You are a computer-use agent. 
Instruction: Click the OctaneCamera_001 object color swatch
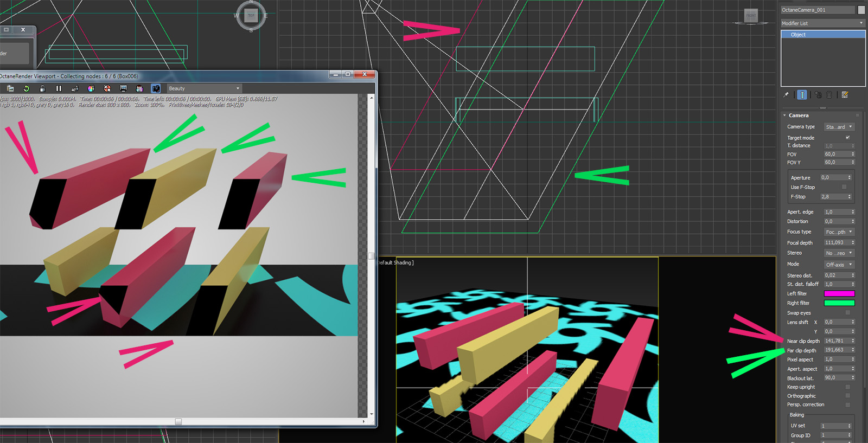click(x=861, y=10)
